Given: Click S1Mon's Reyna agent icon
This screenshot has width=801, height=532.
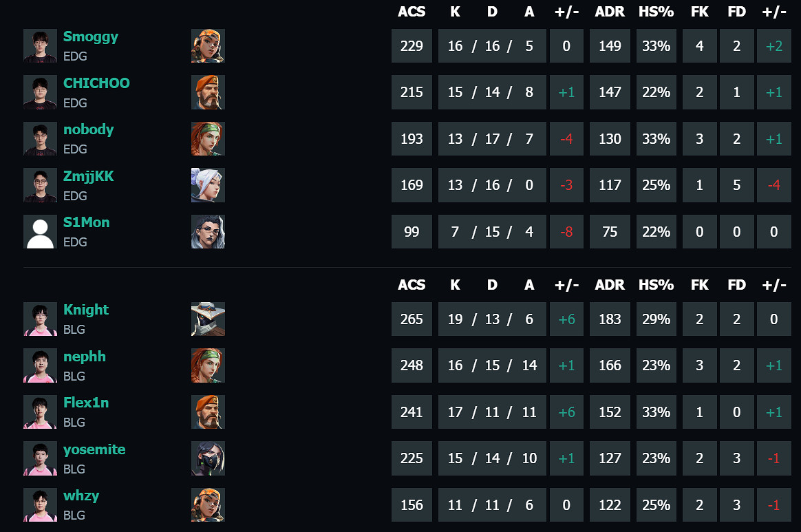Looking at the screenshot, I should coord(208,231).
